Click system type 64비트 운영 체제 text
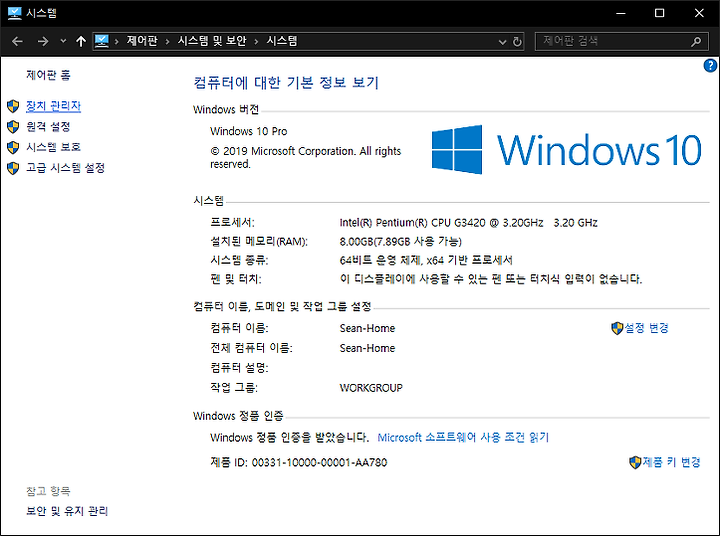Screen dimensions: 720x536 [426, 260]
